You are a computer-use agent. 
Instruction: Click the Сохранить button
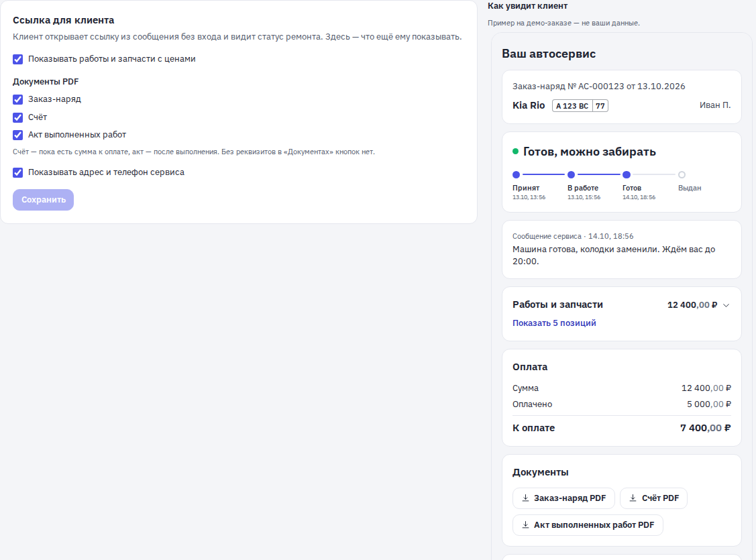44,199
